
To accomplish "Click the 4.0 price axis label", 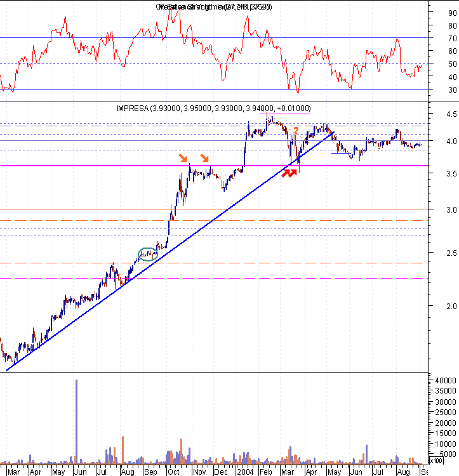I will (451, 142).
